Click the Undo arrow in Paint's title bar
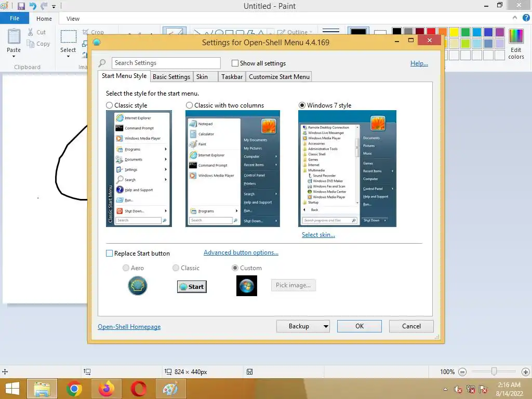Screen dimensions: 532x399 (33, 6)
